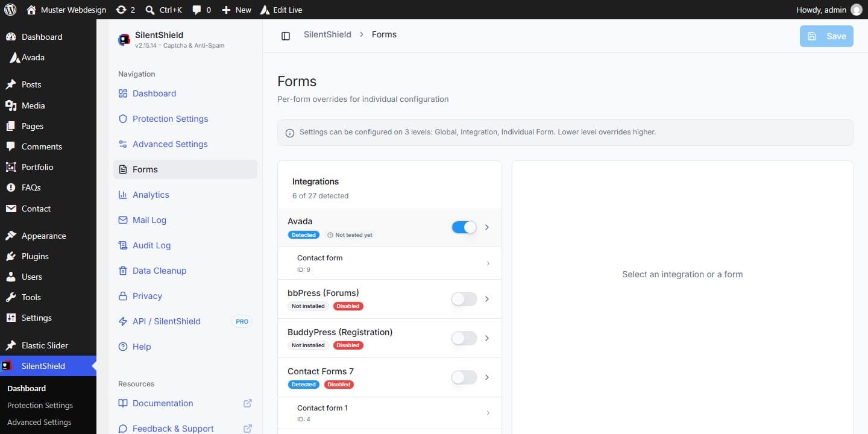
Task: Click the Help question icon
Action: point(123,347)
